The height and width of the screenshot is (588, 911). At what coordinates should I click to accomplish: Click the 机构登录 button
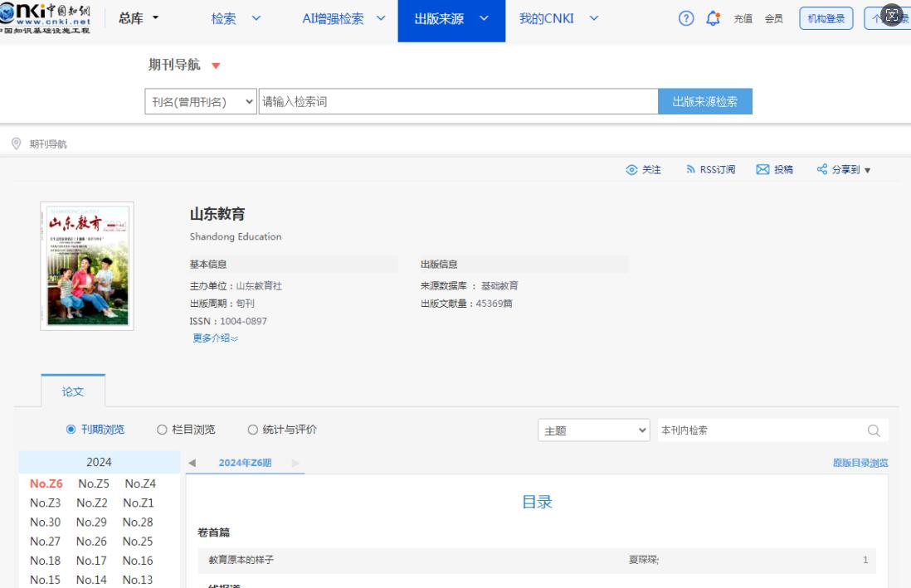click(826, 18)
